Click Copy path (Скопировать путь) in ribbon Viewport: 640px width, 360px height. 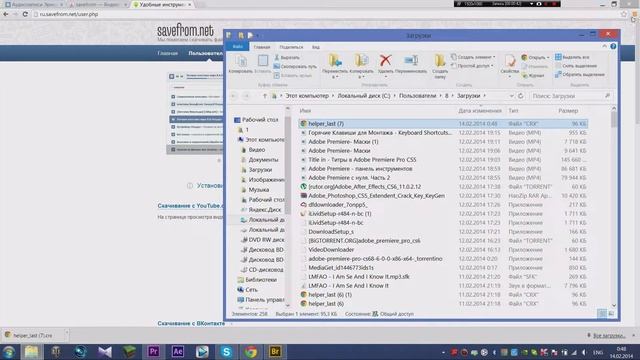295,66
